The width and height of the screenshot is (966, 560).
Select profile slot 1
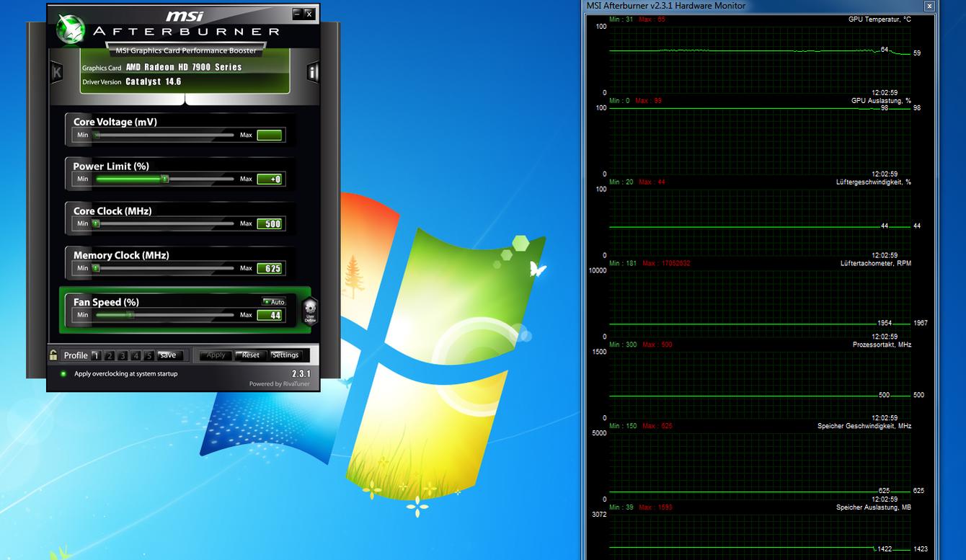coord(96,355)
